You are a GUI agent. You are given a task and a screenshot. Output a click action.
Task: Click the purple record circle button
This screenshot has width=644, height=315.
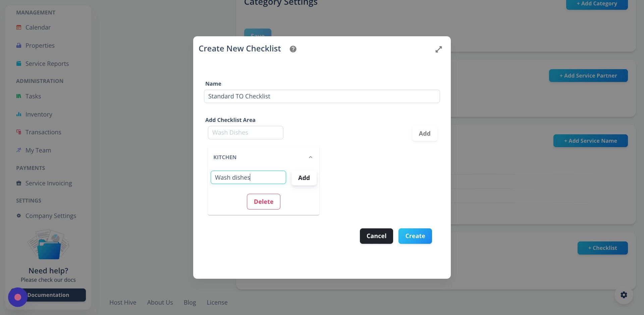coord(18,297)
